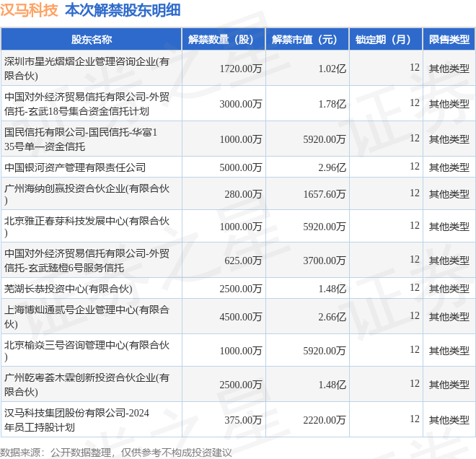Click shareholder 北京雅正春芽科技发展中心

(x=87, y=227)
